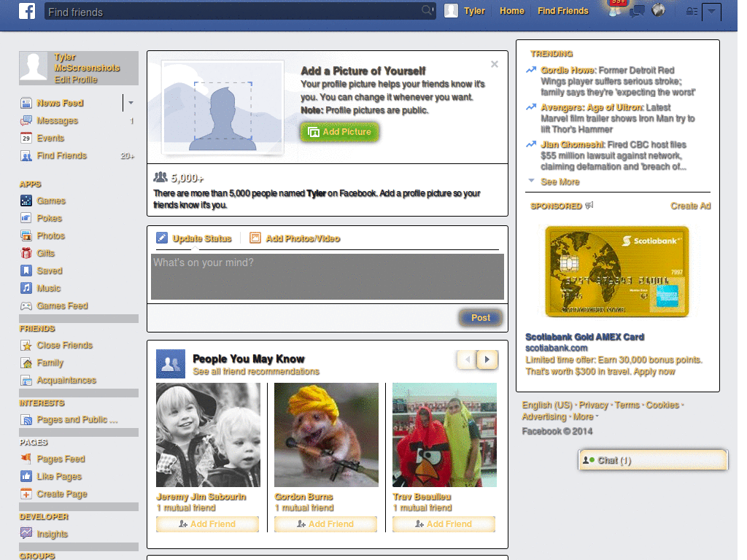Open Avengers: Age of Ultron trending topic
This screenshot has height=560, width=747.
point(592,108)
